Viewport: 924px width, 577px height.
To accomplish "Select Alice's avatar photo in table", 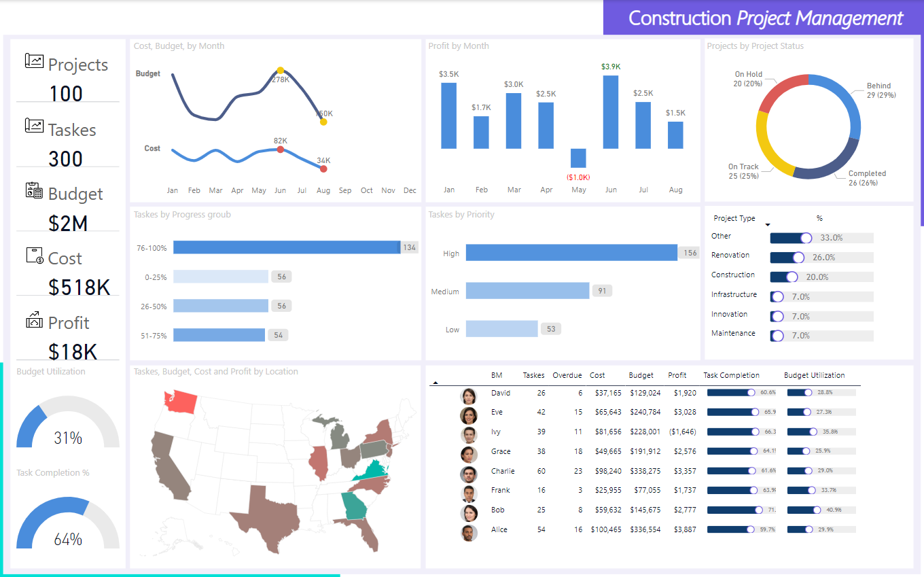I will 468,533.
